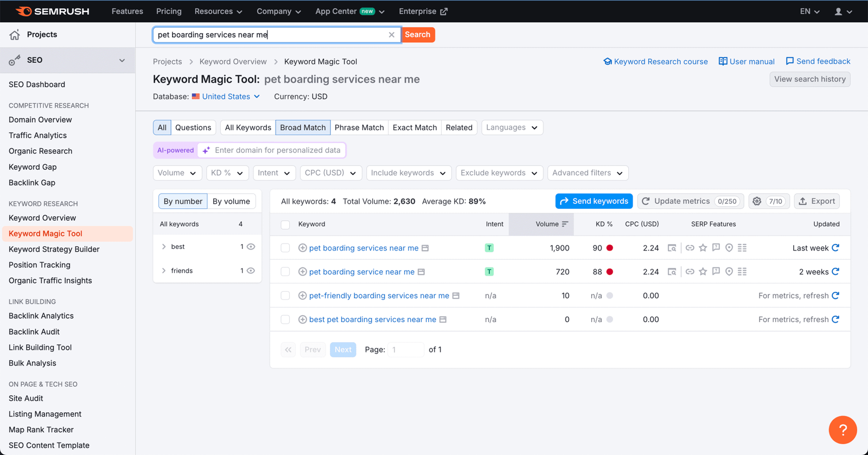Check the 'pet boarding service near me' row
Screen dimensions: 868x455
[x=285, y=272]
